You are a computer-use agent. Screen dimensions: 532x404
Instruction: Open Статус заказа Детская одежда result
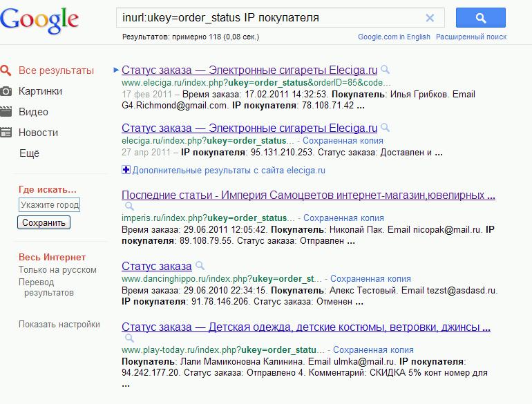click(306, 327)
